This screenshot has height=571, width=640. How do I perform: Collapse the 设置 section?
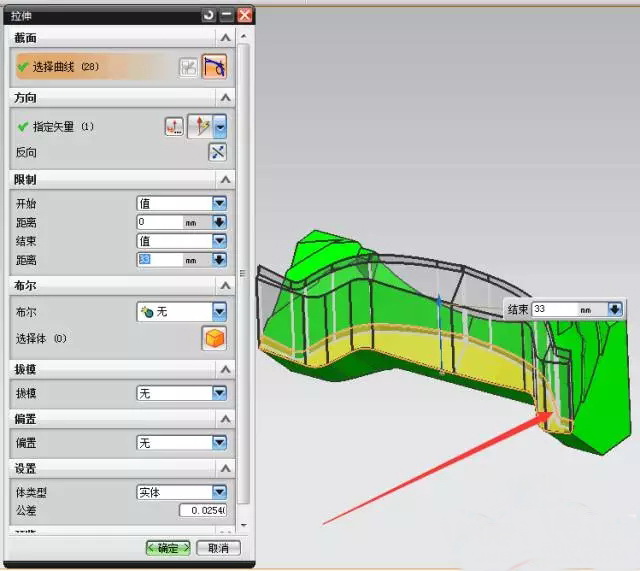[226, 468]
